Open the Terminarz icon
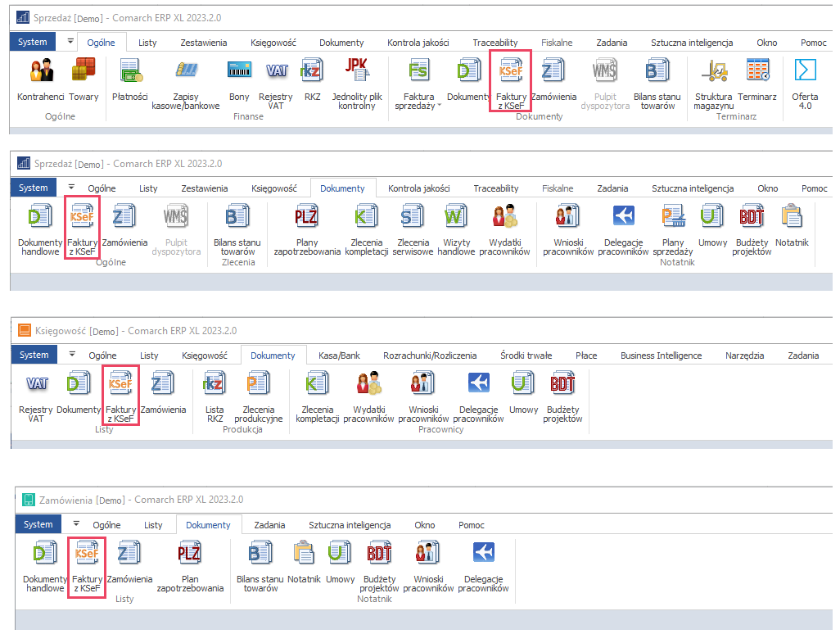The image size is (840, 634). [757, 80]
